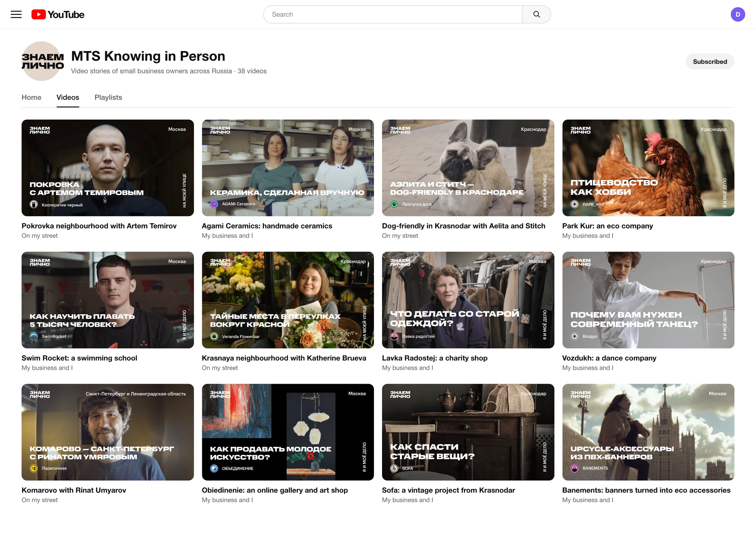The width and height of the screenshot is (756, 543).
Task: Click the search magnifier button
Action: pyautogui.click(x=536, y=14)
